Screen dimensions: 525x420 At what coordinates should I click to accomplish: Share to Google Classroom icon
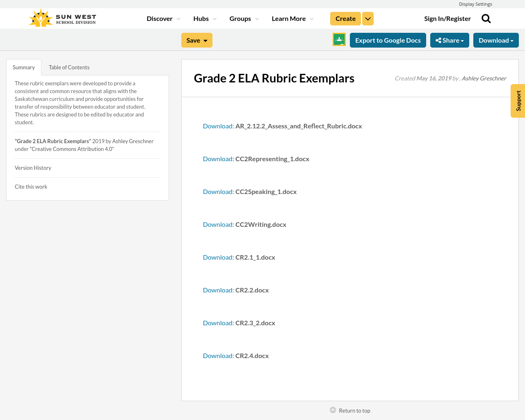(338, 39)
